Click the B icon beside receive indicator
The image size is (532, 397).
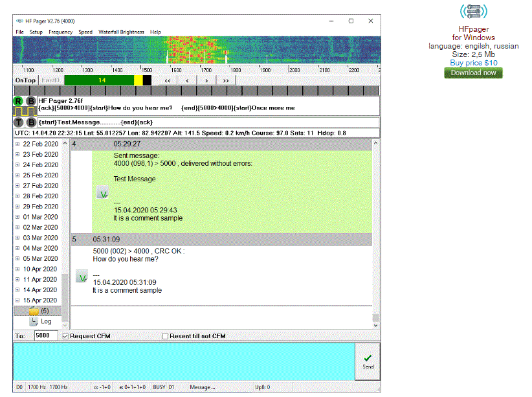(31, 101)
